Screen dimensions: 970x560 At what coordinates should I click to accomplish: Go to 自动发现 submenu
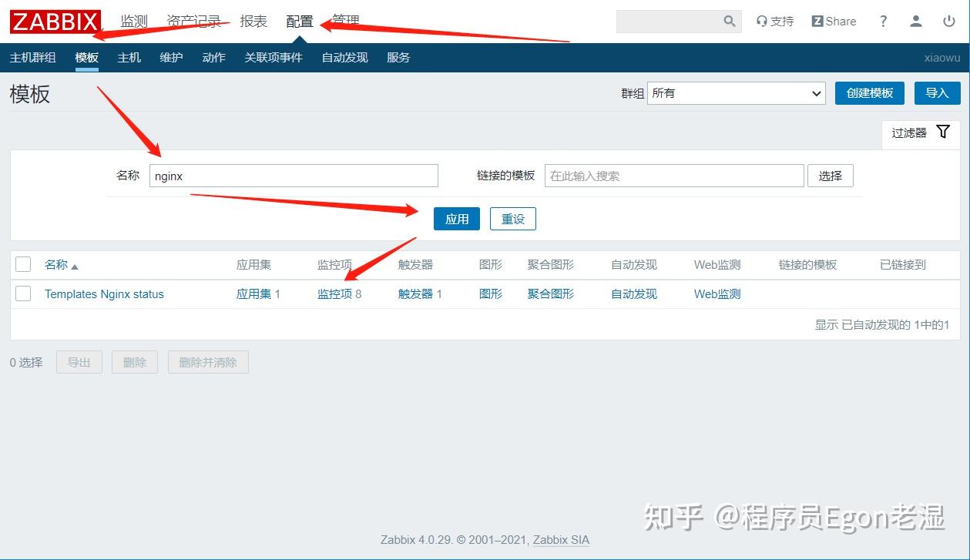point(345,58)
